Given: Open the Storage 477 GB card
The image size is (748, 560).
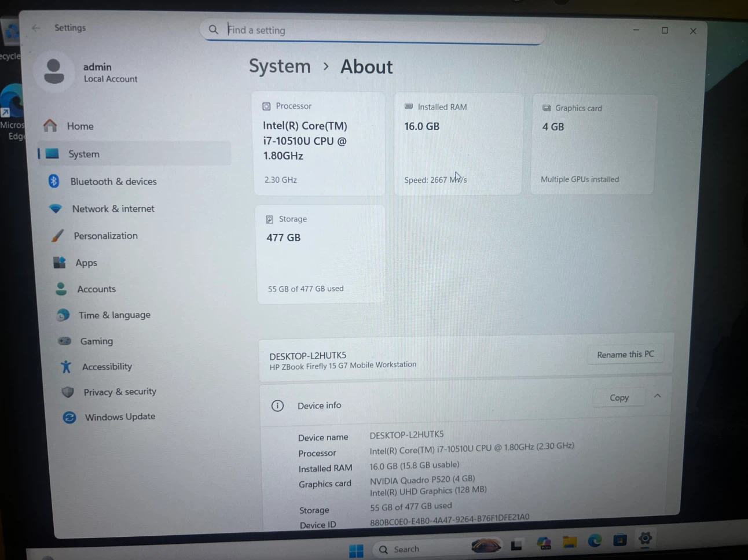Looking at the screenshot, I should [320, 254].
